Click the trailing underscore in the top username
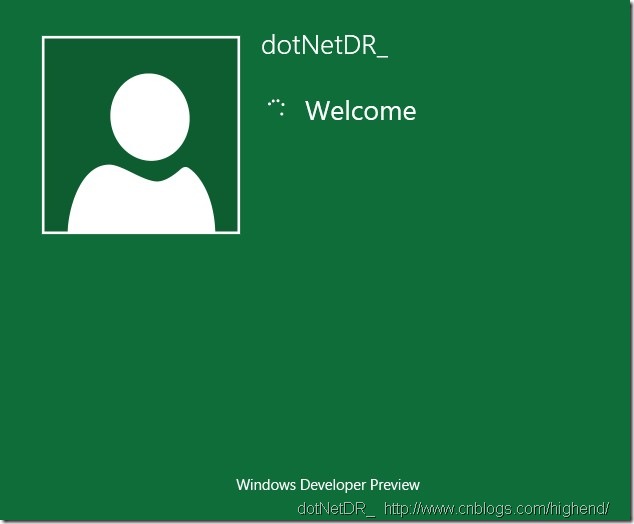 [382, 57]
